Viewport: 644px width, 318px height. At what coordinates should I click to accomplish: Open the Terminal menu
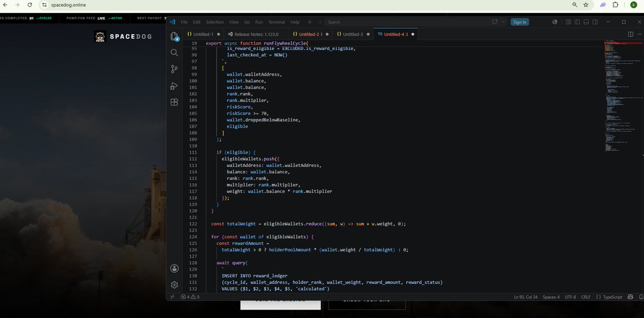tap(276, 22)
